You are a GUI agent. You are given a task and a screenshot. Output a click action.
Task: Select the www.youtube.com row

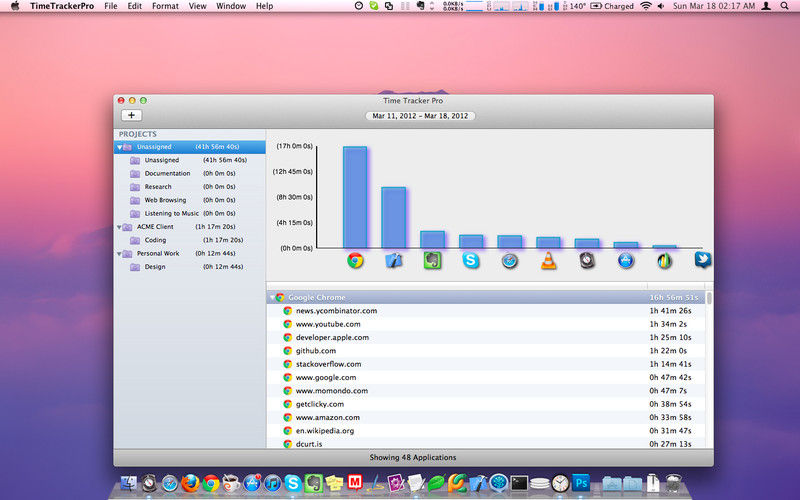coord(486,324)
